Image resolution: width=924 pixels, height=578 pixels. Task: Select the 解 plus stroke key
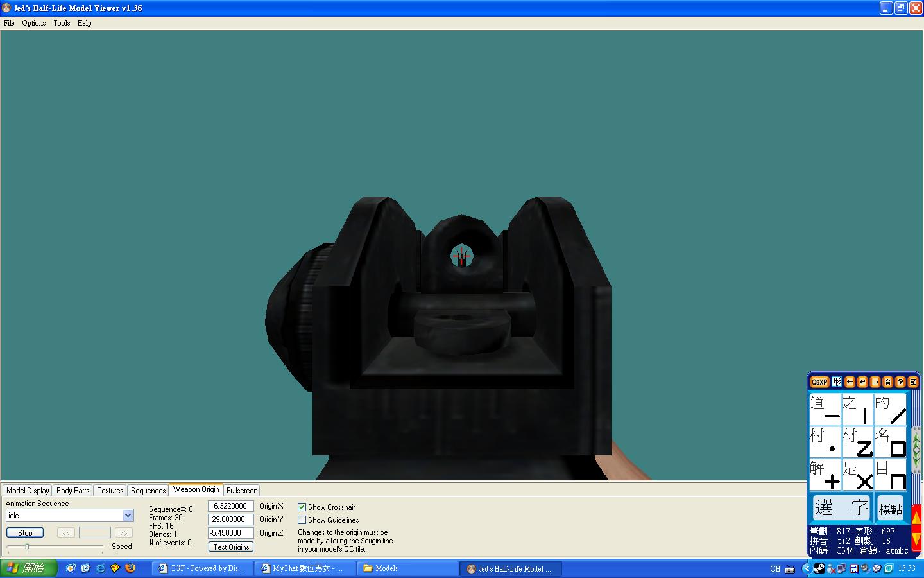[x=825, y=475]
